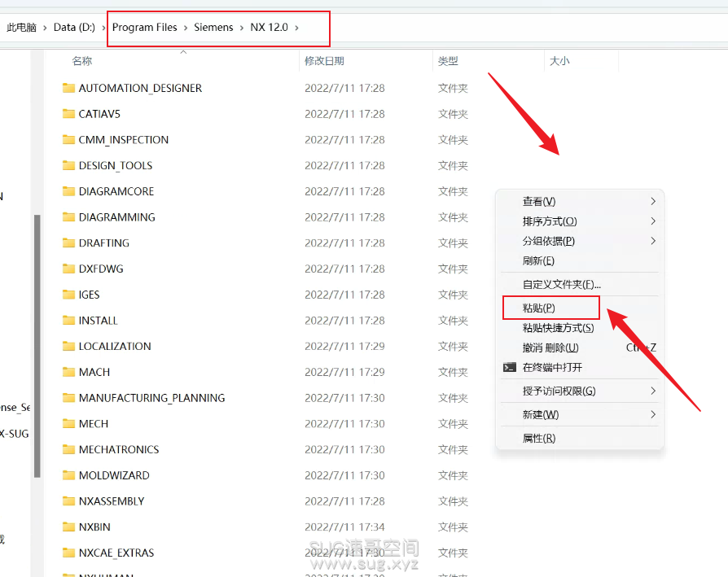Expand the 排序方式(O) submenu arrow

click(x=653, y=221)
